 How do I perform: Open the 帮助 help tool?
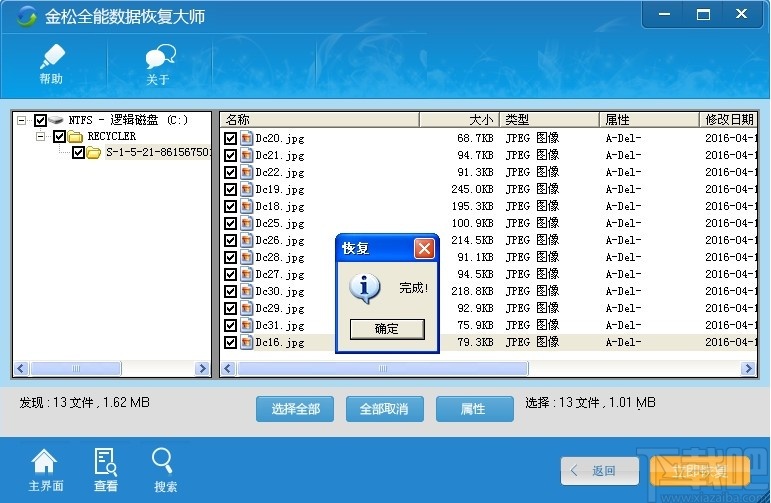click(x=52, y=64)
